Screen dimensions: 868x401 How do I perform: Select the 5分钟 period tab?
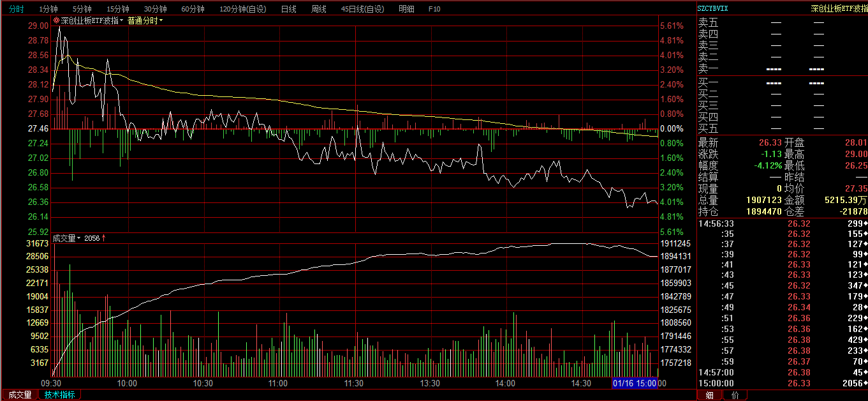[x=82, y=9]
